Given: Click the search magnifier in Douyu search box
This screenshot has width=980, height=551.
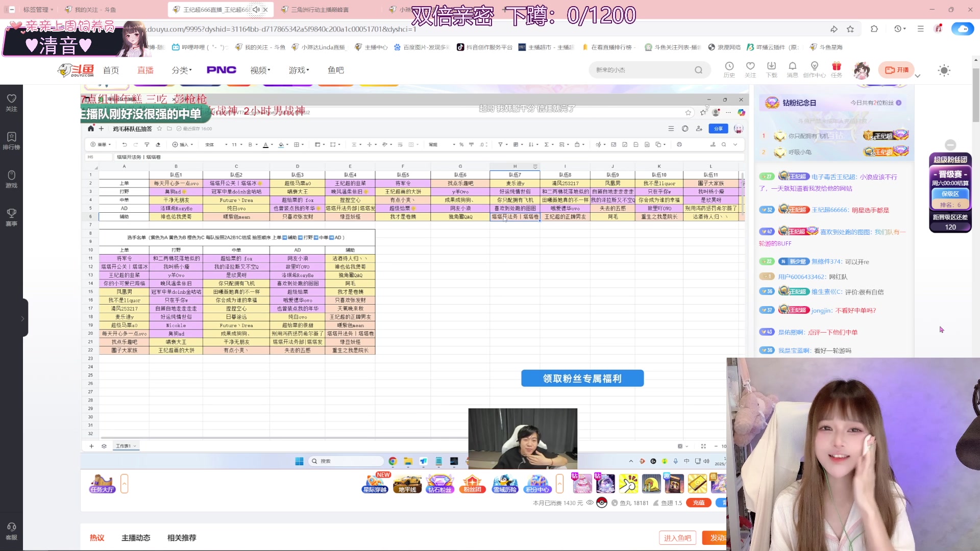Looking at the screenshot, I should click(x=698, y=70).
